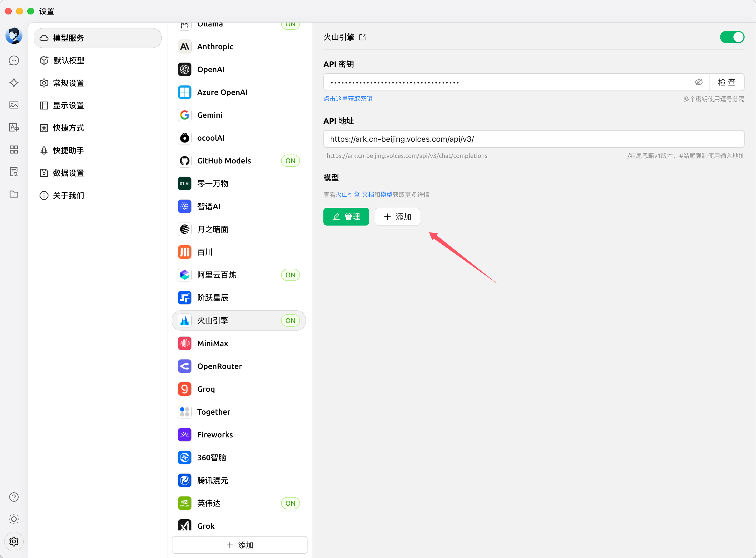The image size is (756, 558).
Task: Open 默认模型 settings section
Action: point(69,60)
